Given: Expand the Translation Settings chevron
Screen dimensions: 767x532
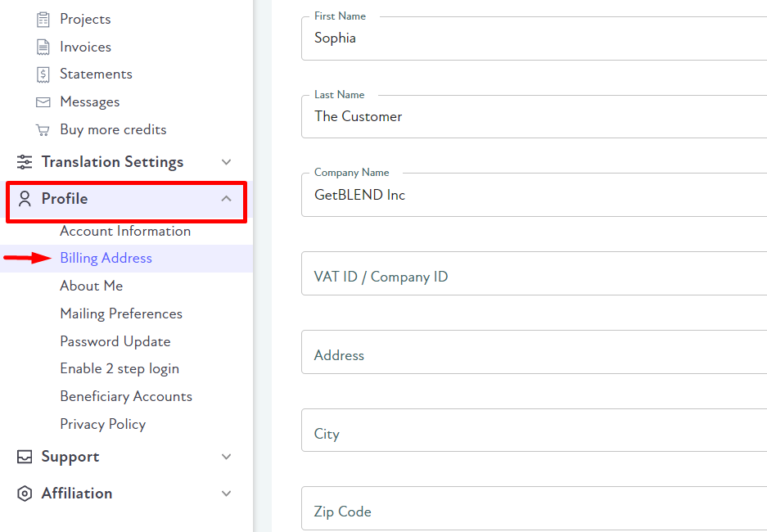Looking at the screenshot, I should (x=226, y=162).
